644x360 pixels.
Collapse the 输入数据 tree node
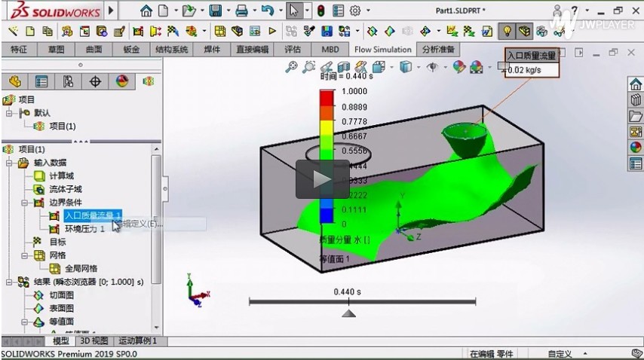coord(9,163)
